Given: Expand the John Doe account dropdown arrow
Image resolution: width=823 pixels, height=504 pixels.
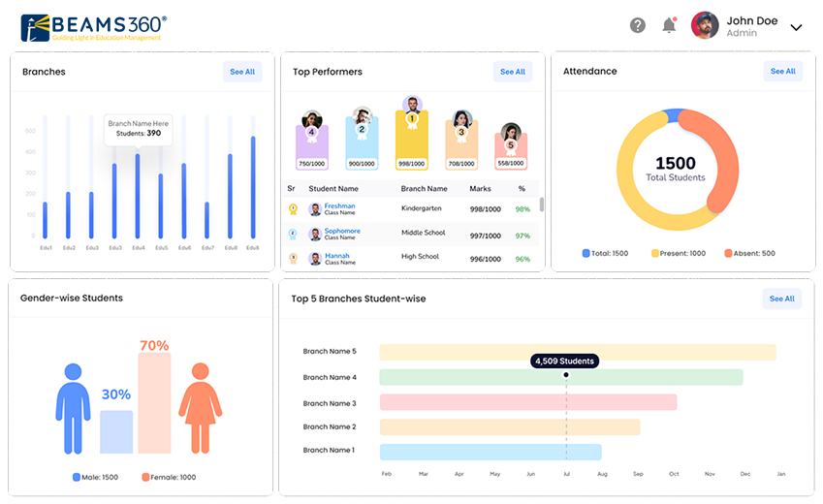Looking at the screenshot, I should coord(796,27).
